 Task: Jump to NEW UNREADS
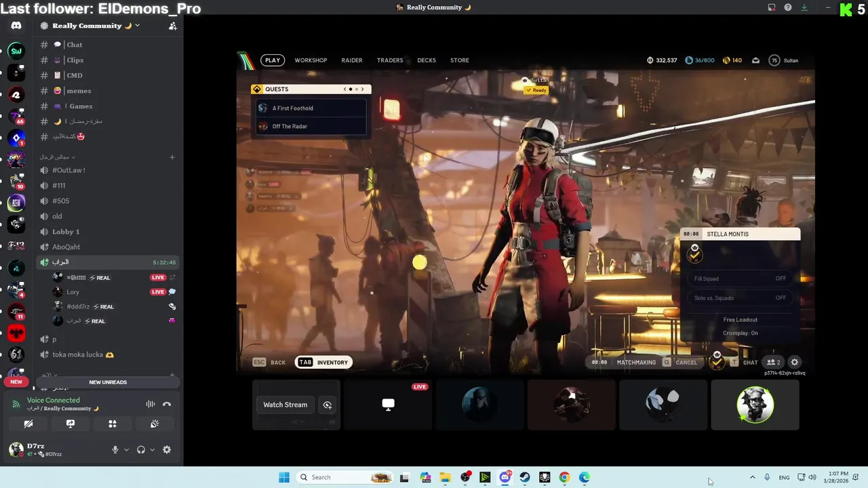click(108, 382)
